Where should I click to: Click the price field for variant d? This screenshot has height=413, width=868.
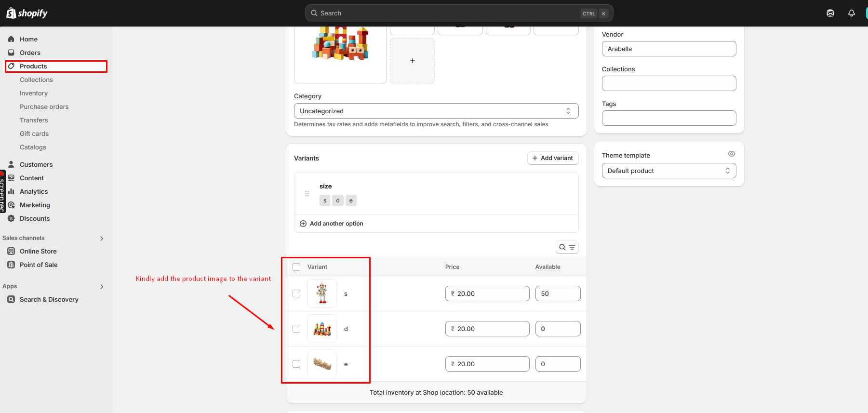tap(487, 329)
